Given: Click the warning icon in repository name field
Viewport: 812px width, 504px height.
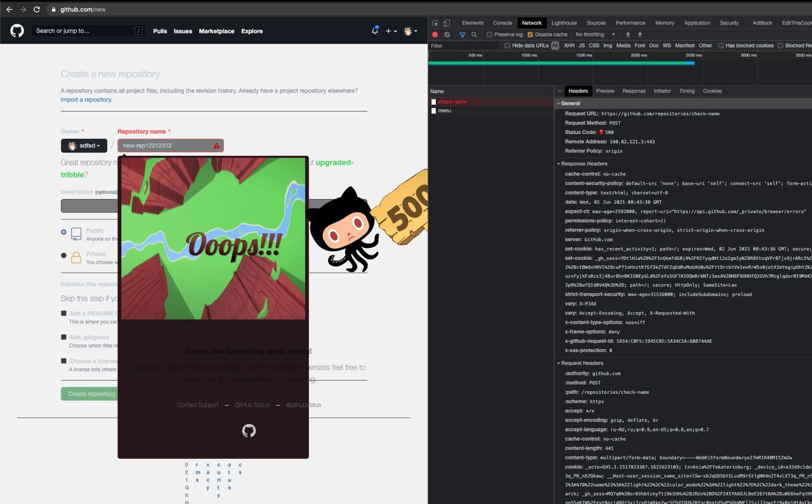Looking at the screenshot, I should 217,146.
